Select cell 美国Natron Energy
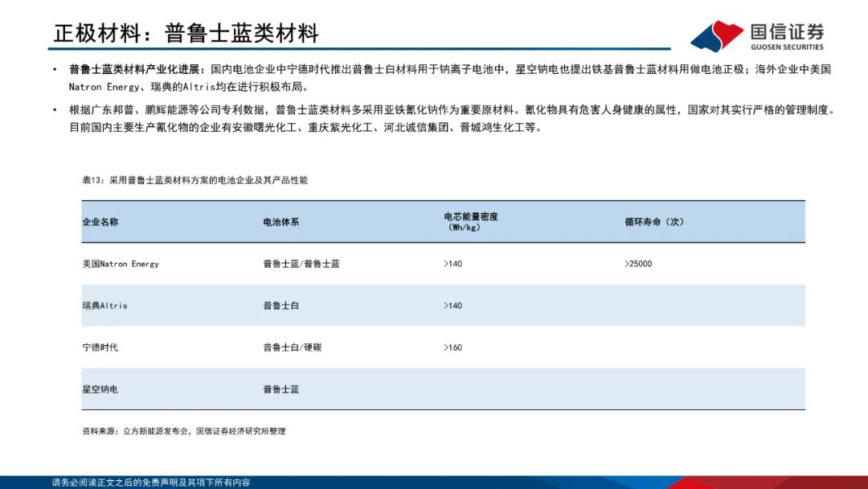Image resolution: width=868 pixels, height=489 pixels. (x=121, y=264)
